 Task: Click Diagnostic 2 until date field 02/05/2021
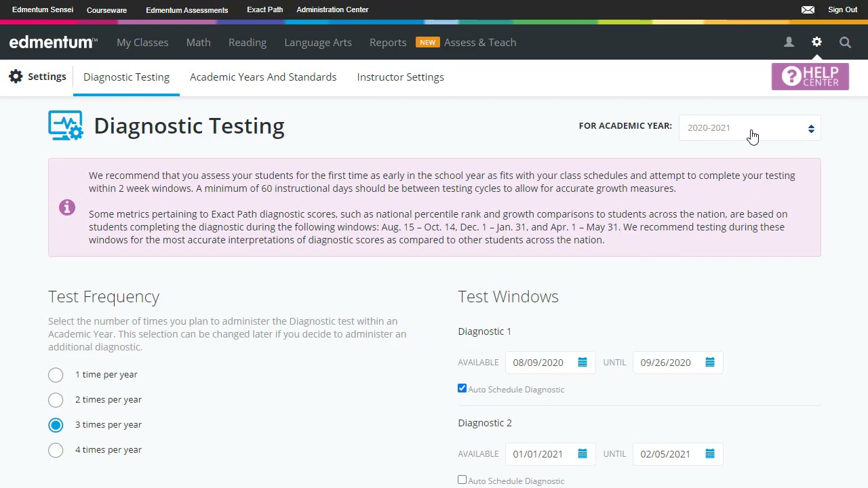(678, 454)
